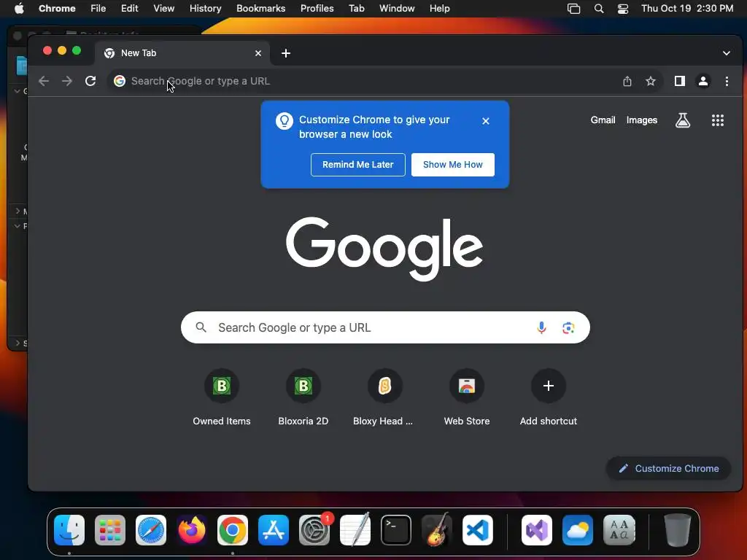The image size is (747, 560).
Task: Launch Safari from the dock
Action: (151, 530)
